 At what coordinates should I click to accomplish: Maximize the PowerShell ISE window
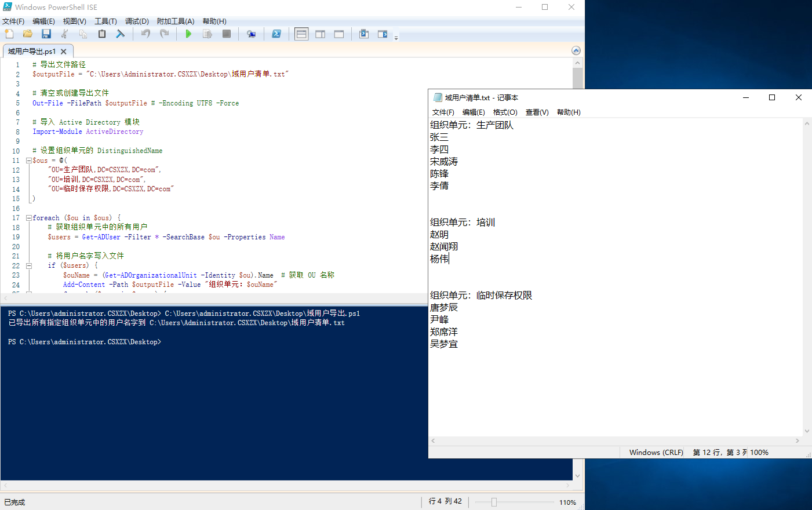click(x=545, y=7)
